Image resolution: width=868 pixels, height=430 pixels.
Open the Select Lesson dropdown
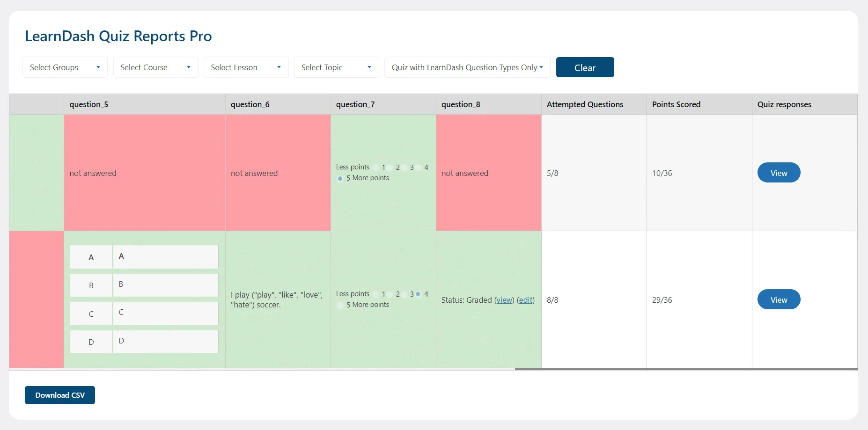245,67
